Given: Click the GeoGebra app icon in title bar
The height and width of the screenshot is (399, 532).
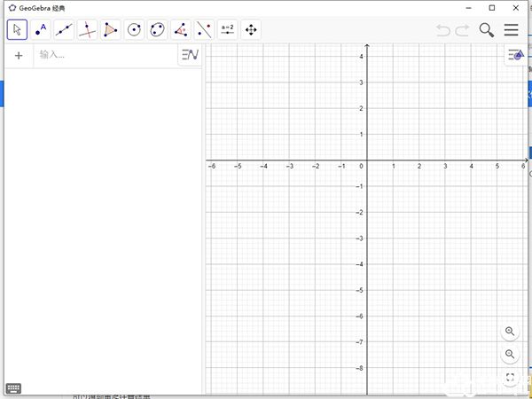Looking at the screenshot, I should [12, 8].
